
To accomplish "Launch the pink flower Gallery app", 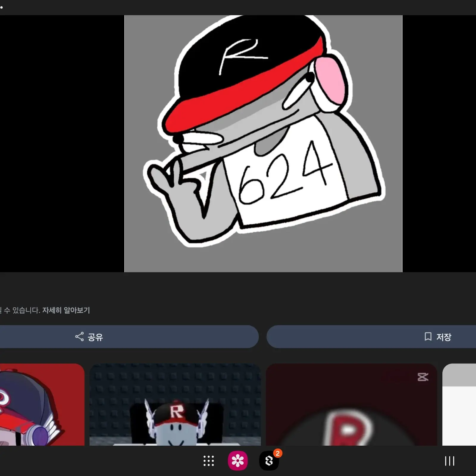I will 237,461.
